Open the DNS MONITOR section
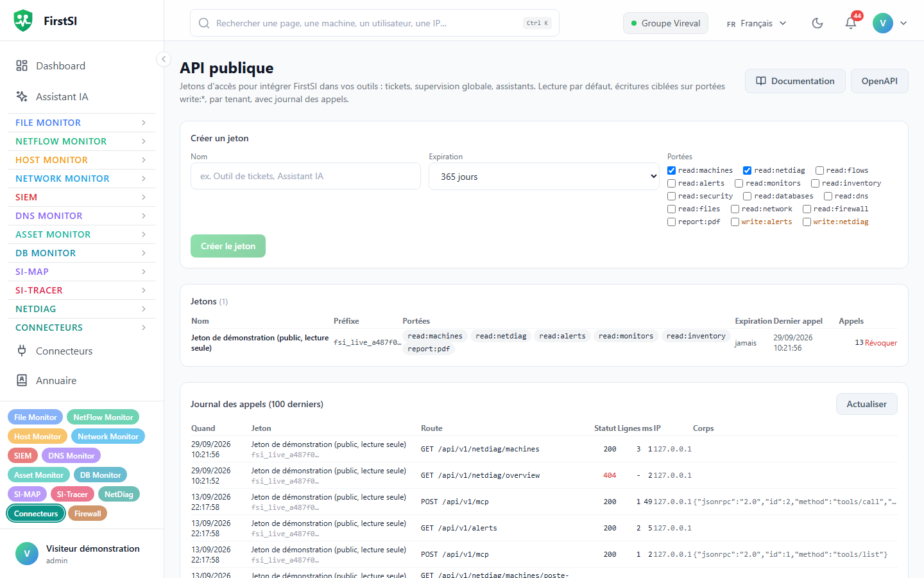The width and height of the screenshot is (924, 578). [81, 216]
